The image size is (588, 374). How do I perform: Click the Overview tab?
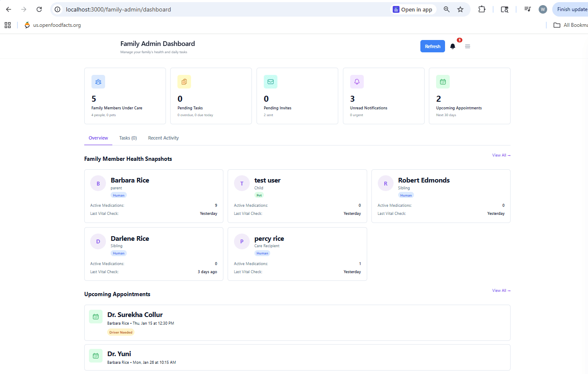click(98, 138)
